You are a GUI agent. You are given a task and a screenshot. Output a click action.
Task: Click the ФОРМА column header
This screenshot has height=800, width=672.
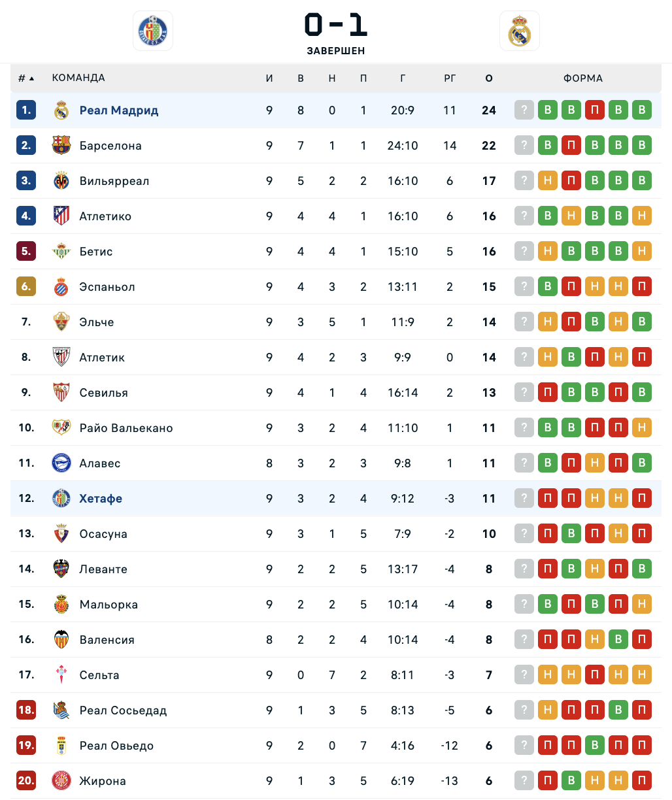click(583, 78)
